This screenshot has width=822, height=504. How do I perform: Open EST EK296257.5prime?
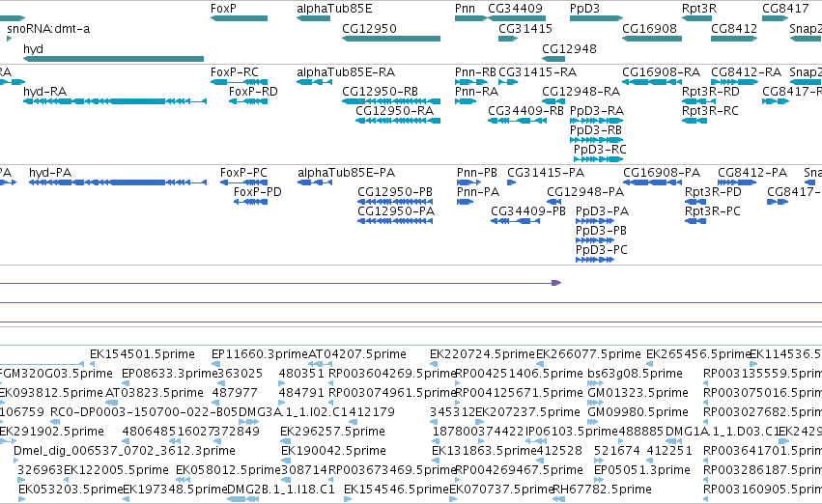(x=333, y=432)
